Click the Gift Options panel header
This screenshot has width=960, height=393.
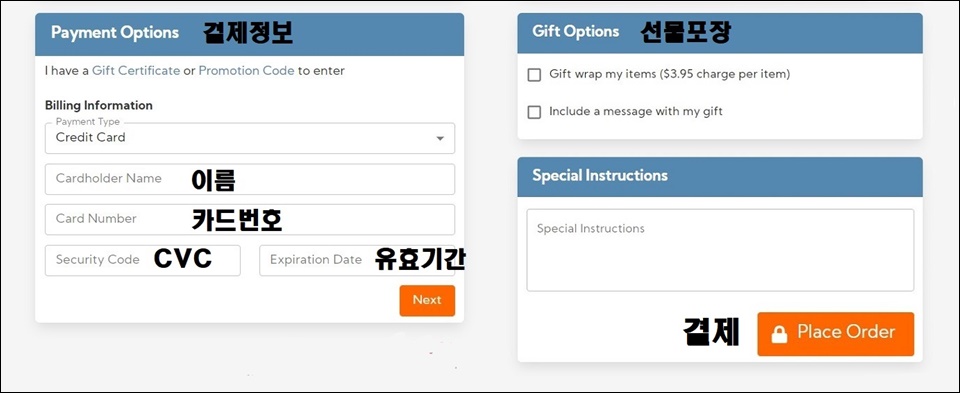coord(720,33)
